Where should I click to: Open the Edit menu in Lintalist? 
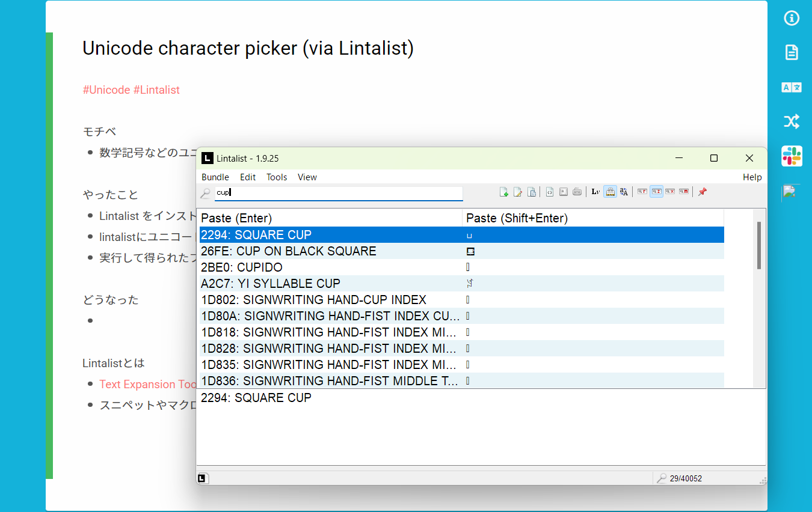(248, 177)
